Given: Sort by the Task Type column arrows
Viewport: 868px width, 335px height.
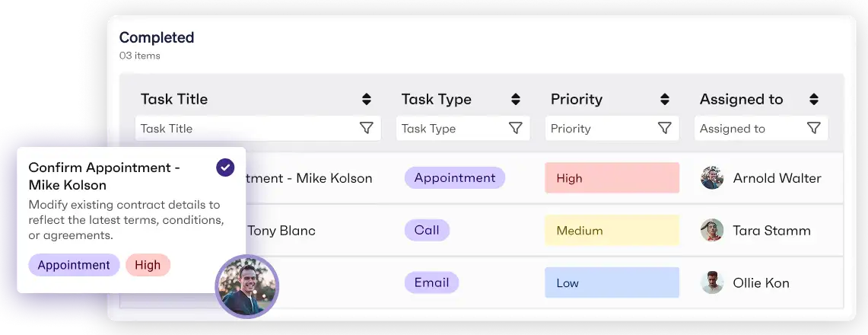Looking at the screenshot, I should [515, 99].
